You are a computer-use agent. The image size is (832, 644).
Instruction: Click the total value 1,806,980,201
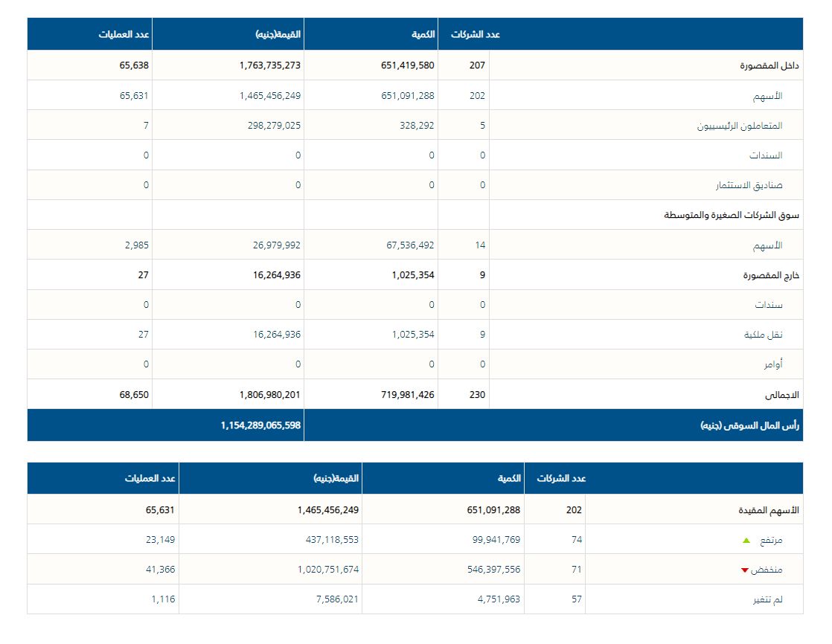pos(270,394)
